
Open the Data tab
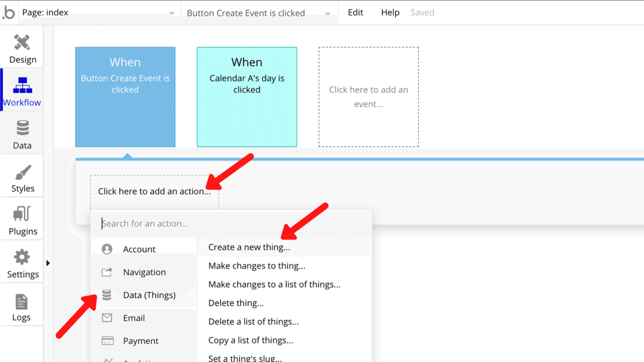pyautogui.click(x=22, y=133)
